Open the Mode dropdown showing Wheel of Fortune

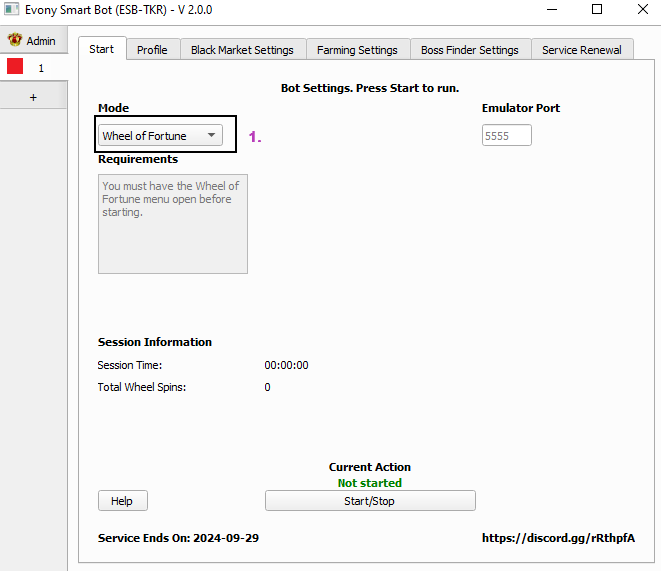point(160,136)
